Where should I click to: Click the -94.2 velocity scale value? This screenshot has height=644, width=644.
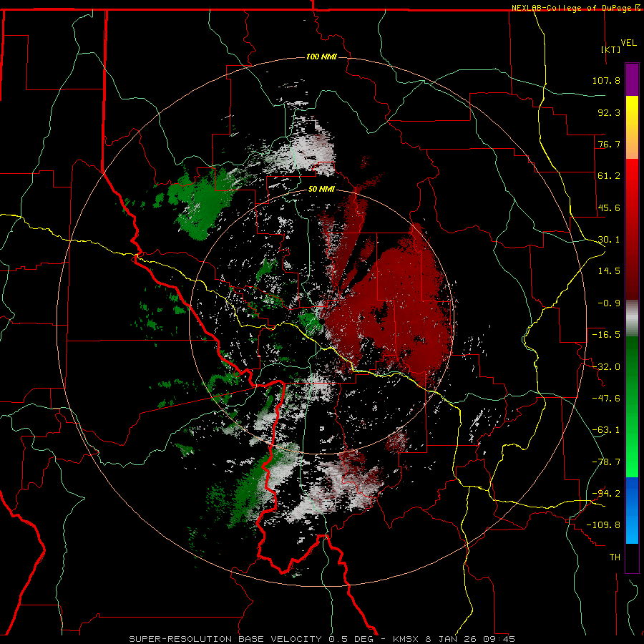click(606, 494)
